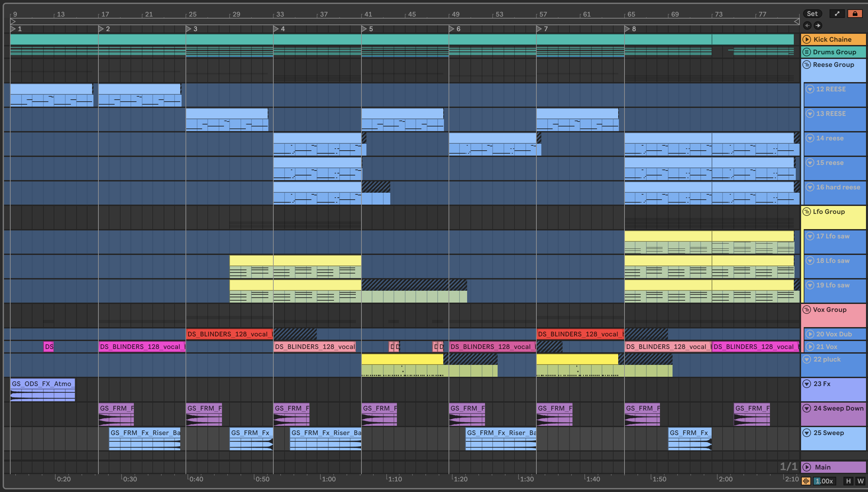Viewport: 868px width, 492px height.
Task: Click the H optimize height button
Action: coord(848,481)
